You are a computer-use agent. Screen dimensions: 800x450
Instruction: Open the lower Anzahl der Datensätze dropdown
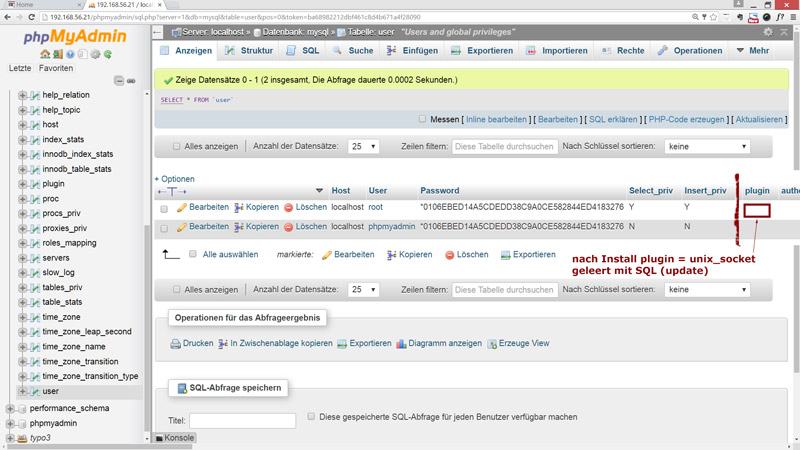[x=363, y=289]
